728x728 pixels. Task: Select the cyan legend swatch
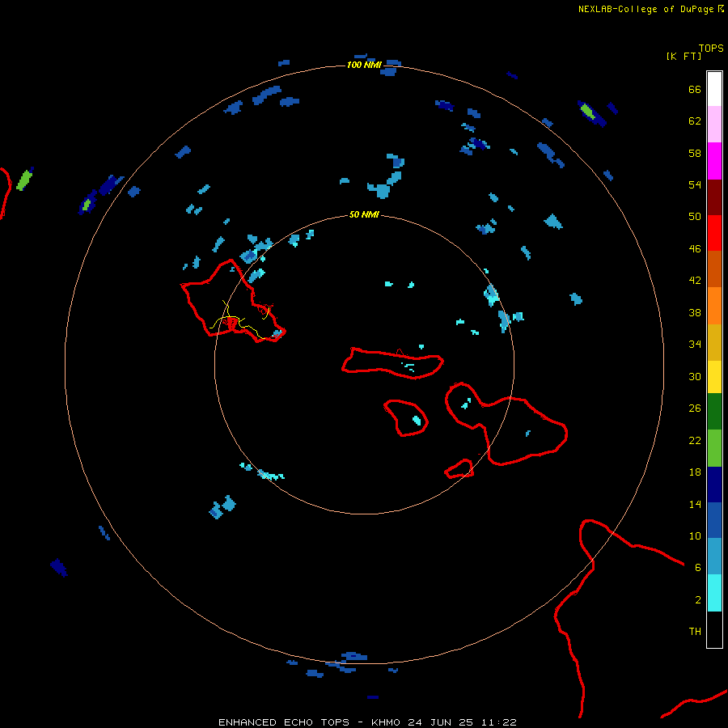[x=714, y=593]
